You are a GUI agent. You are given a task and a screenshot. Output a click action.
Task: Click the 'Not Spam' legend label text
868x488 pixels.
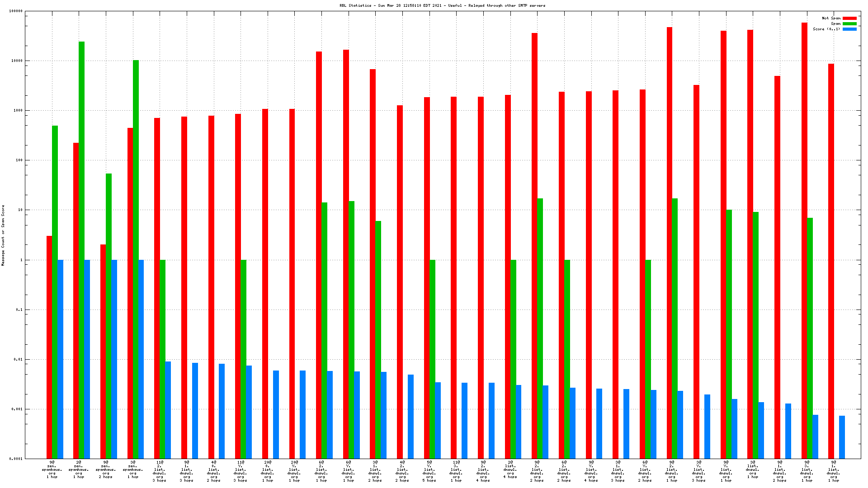pyautogui.click(x=831, y=19)
